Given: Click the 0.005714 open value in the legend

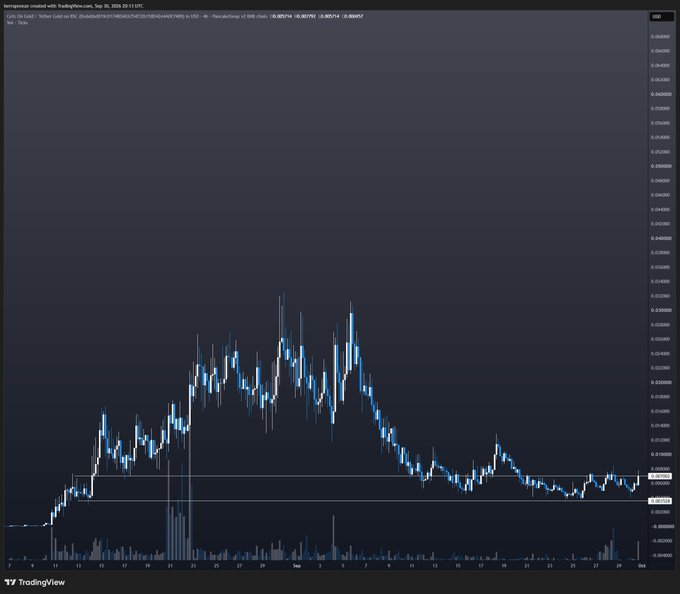Looking at the screenshot, I should 282,16.
